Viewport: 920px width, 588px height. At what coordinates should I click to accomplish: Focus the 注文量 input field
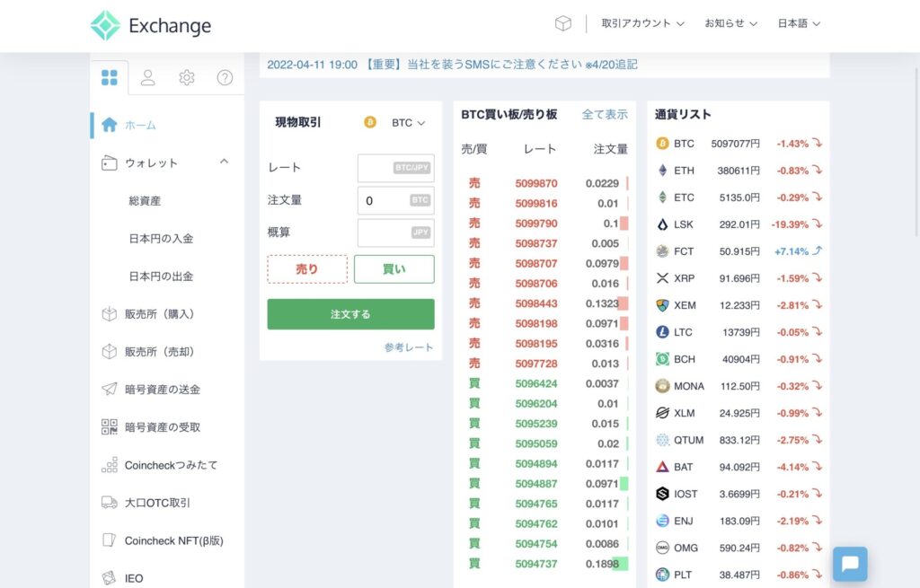click(x=396, y=200)
